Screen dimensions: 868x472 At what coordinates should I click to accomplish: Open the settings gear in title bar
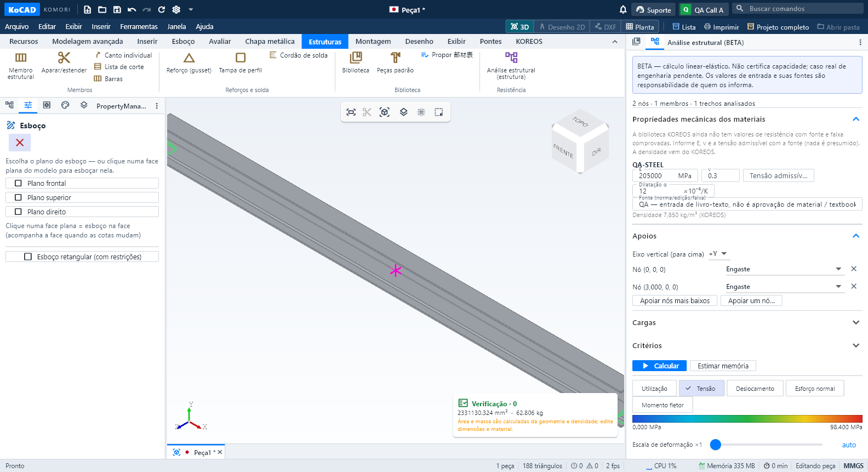coord(176,9)
